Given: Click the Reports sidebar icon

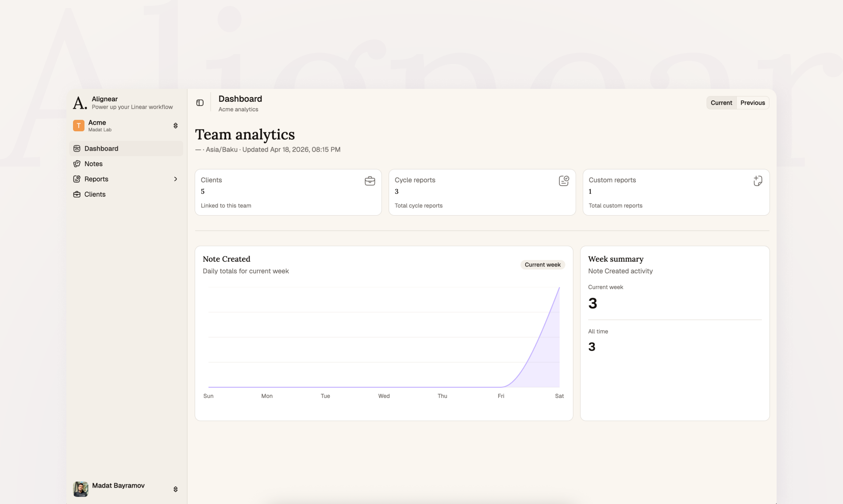Looking at the screenshot, I should [77, 179].
